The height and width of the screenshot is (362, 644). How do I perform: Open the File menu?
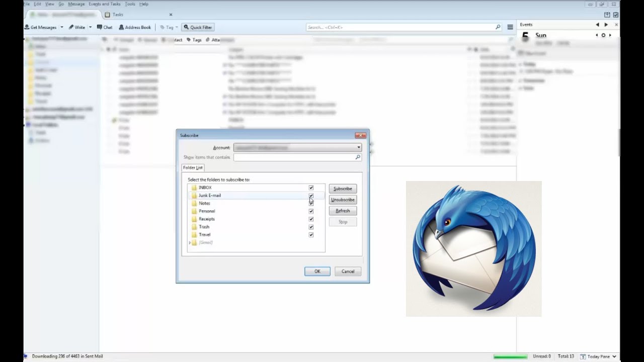pos(26,4)
